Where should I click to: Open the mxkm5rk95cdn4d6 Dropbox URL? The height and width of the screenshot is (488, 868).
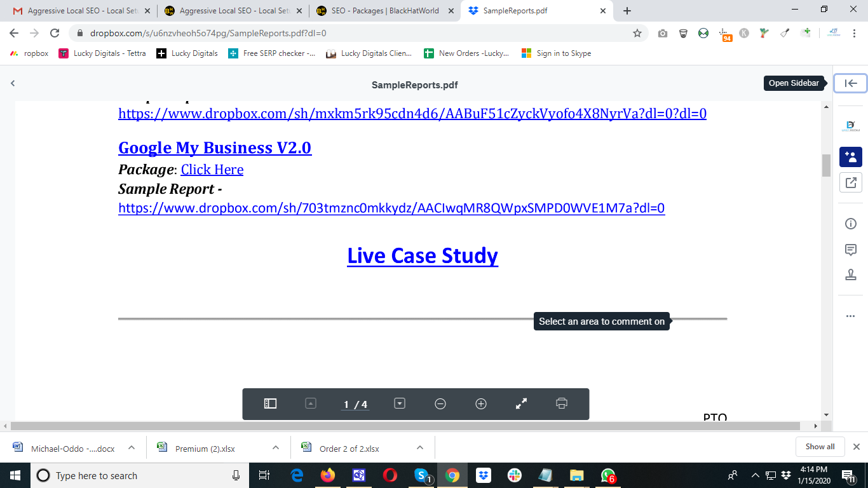(x=412, y=114)
